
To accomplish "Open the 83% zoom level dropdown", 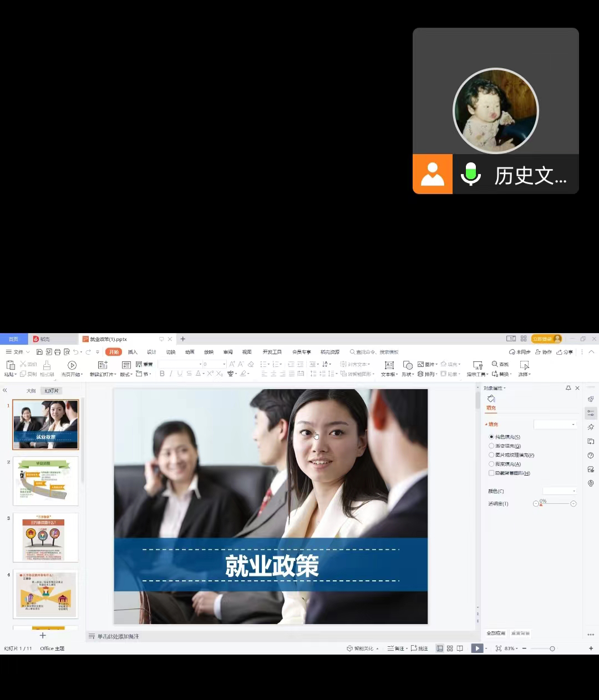I will tap(510, 648).
